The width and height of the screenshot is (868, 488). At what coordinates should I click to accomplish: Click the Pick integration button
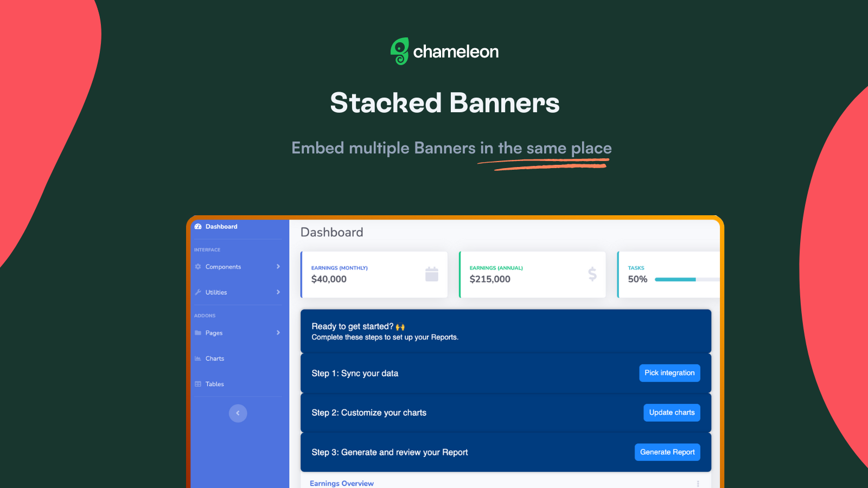[669, 373]
